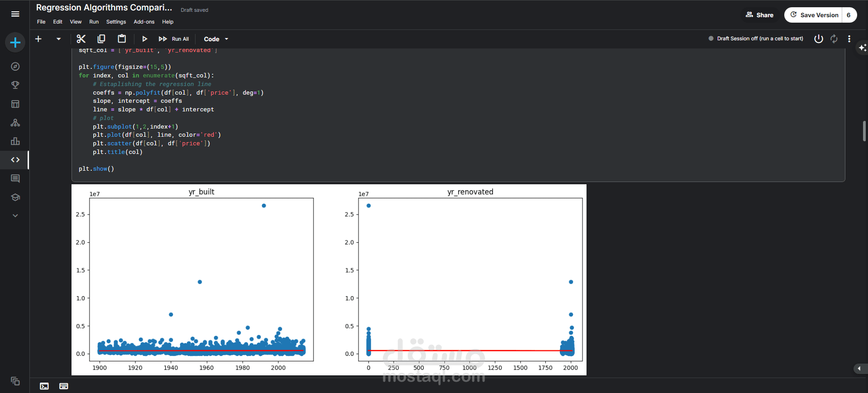This screenshot has width=868, height=393.
Task: Open the Code cell type dropdown
Action: (216, 39)
